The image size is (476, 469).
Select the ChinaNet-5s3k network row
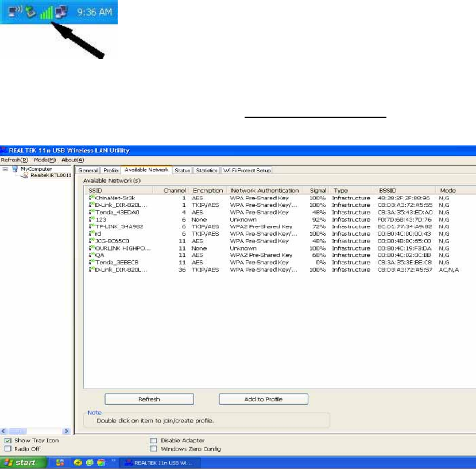click(x=273, y=198)
